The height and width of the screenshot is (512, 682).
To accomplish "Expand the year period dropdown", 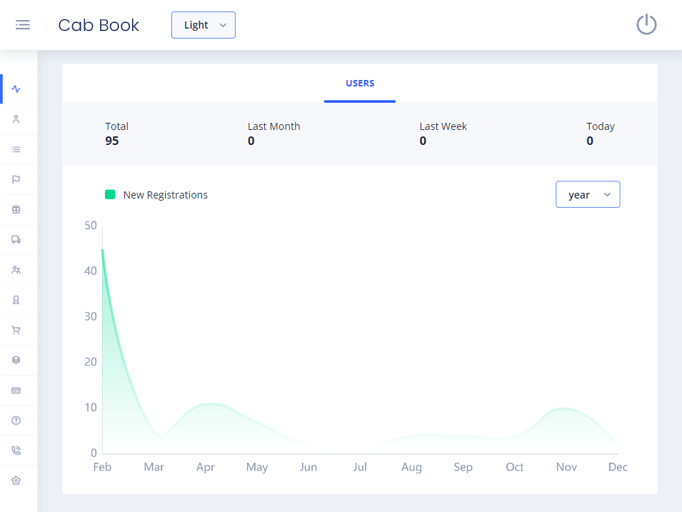I will [587, 195].
